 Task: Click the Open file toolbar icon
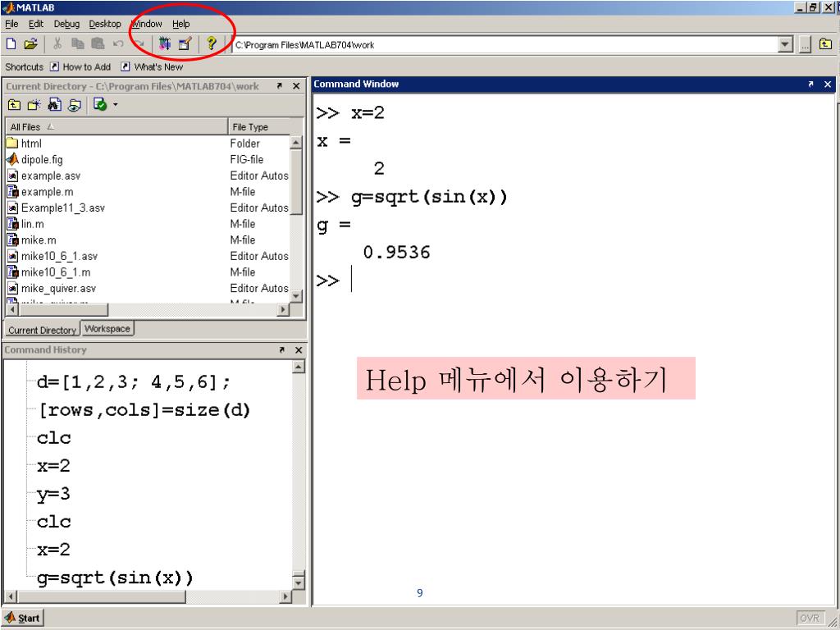tap(30, 44)
